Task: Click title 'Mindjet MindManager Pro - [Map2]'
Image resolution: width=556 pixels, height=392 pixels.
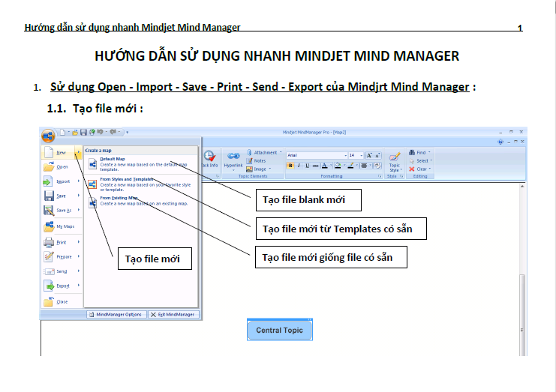Action: click(314, 132)
